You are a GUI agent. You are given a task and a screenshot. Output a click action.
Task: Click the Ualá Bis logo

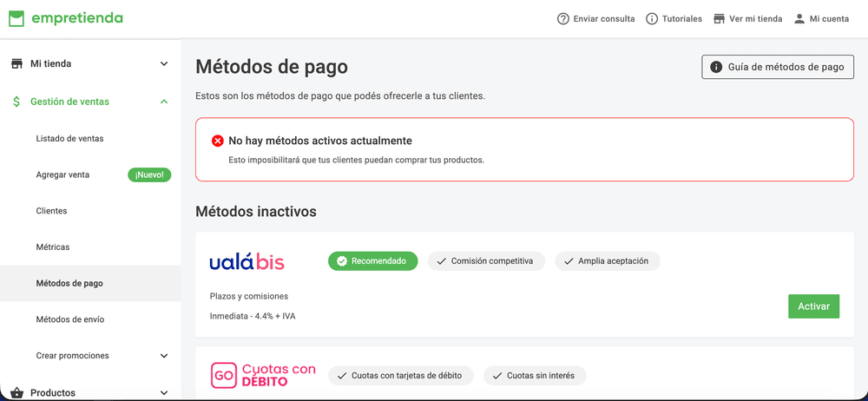pos(247,262)
